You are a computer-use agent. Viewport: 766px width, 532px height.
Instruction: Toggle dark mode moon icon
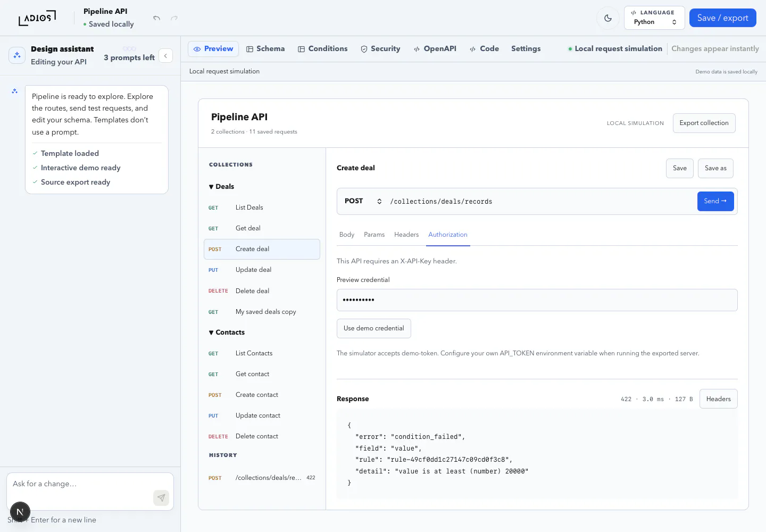[608, 18]
